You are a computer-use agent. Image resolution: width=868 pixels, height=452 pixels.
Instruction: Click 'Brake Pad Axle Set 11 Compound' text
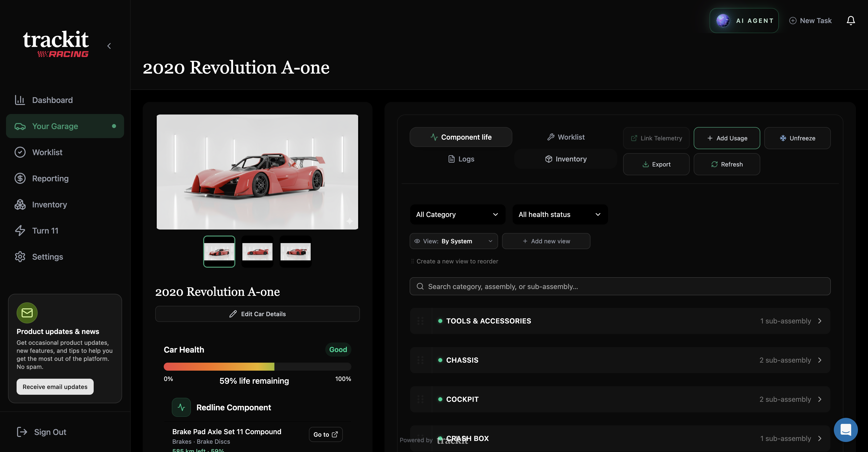(x=227, y=431)
